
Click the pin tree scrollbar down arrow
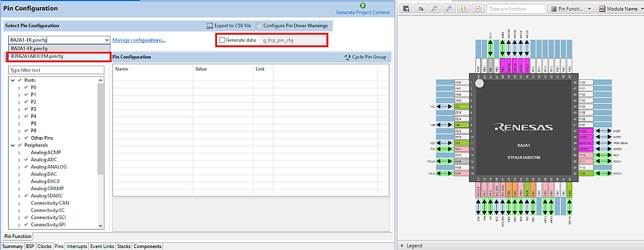[x=101, y=225]
